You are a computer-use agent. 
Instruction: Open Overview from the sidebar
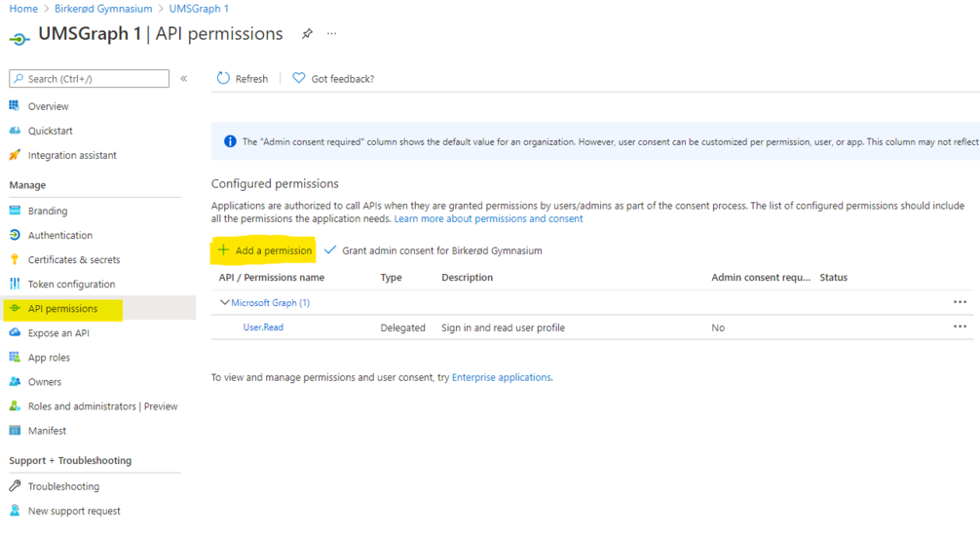point(48,106)
